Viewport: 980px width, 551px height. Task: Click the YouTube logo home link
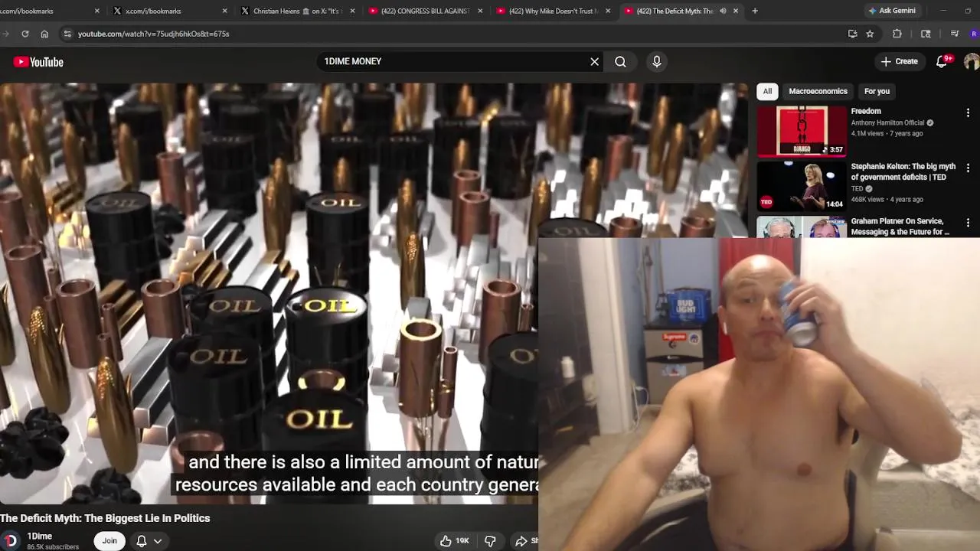(x=38, y=62)
